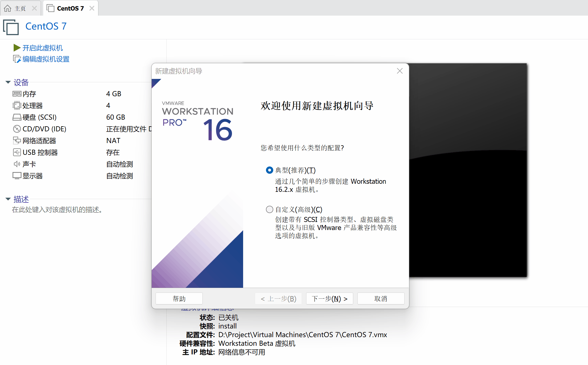Image resolution: width=588 pixels, height=365 pixels.
Task: Click 下一步(N) to continue the wizard
Action: [330, 299]
